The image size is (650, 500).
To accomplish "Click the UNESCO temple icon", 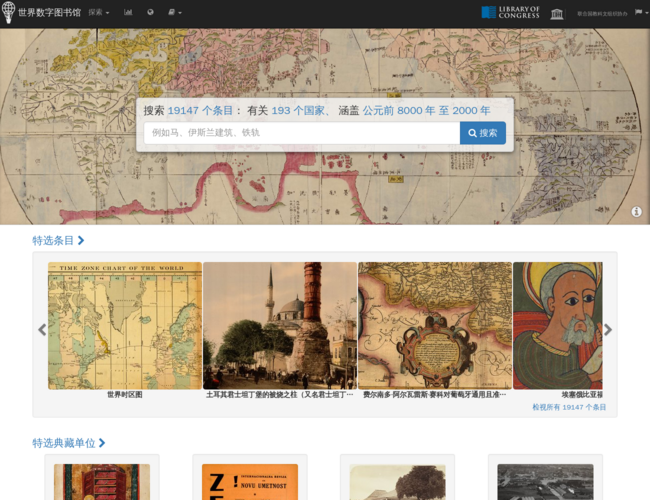I will 557,13.
